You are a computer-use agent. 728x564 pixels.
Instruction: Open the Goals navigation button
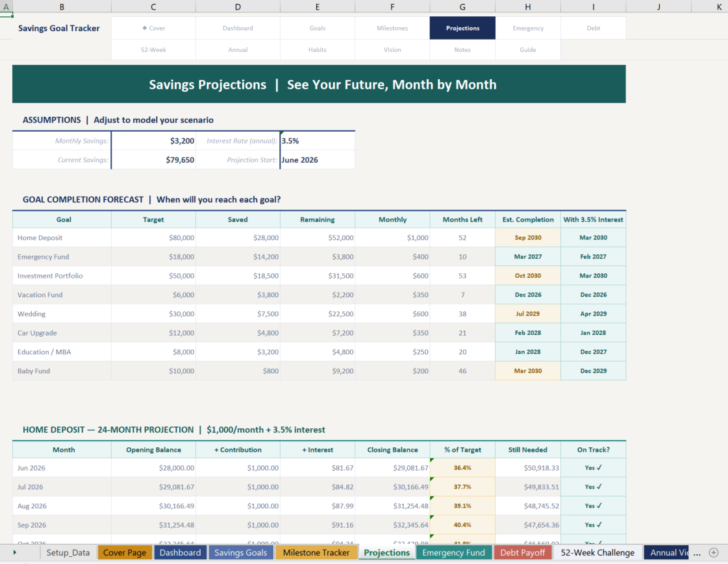pyautogui.click(x=318, y=29)
